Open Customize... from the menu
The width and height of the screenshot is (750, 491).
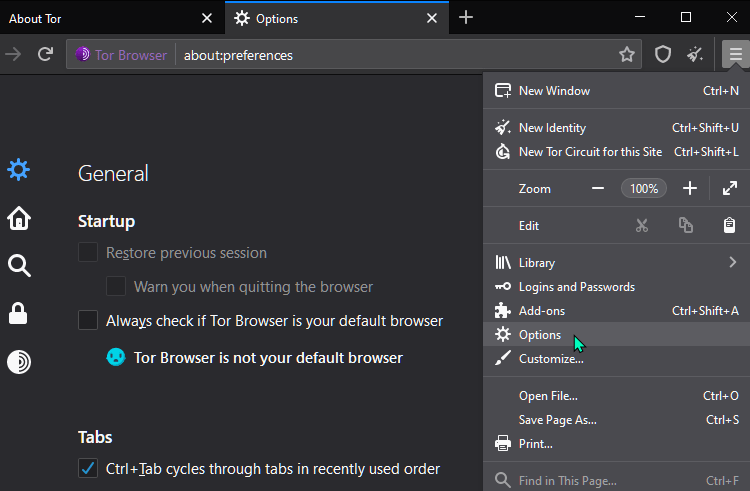pyautogui.click(x=617, y=358)
